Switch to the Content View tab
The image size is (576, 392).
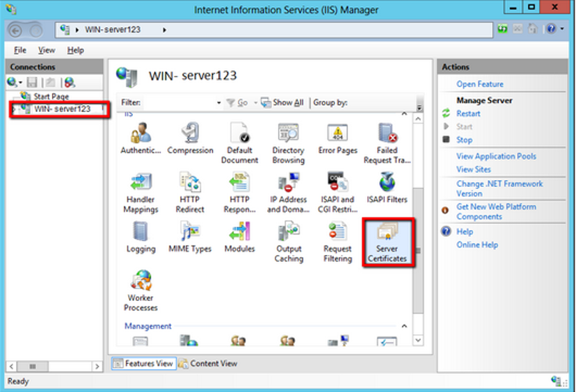click(208, 364)
